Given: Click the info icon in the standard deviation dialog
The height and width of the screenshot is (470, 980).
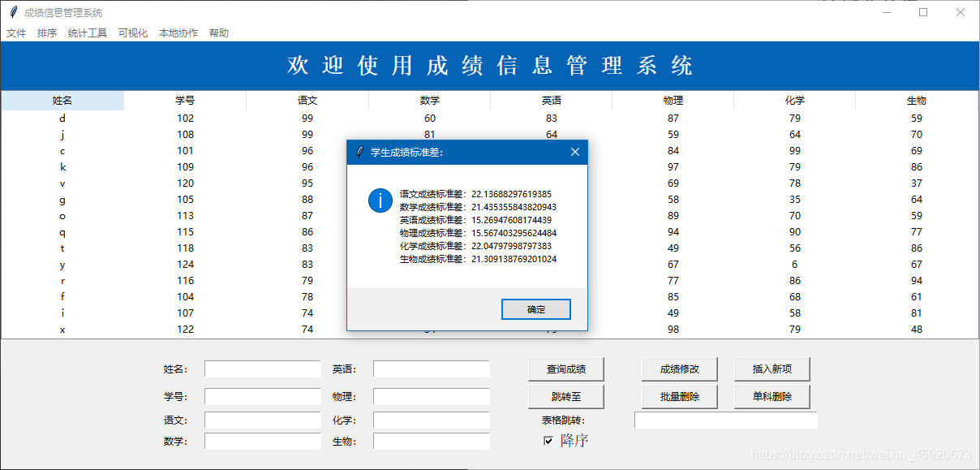Looking at the screenshot, I should [380, 201].
